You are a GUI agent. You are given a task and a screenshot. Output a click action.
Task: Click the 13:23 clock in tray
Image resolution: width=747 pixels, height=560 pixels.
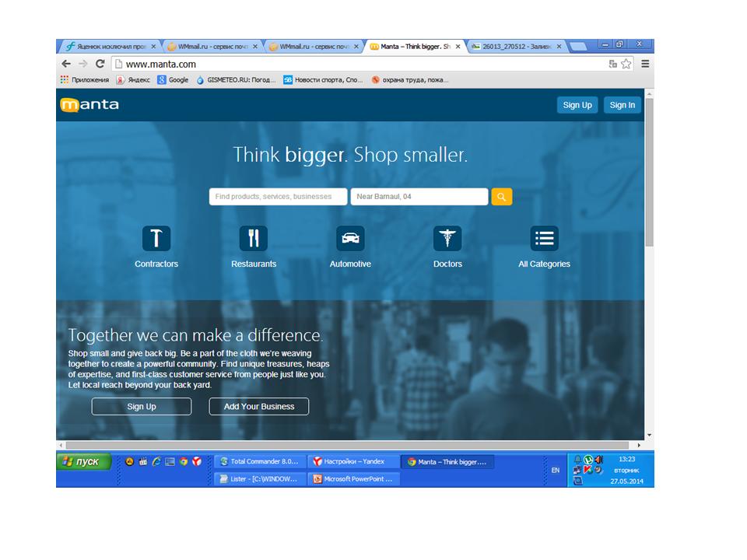(x=627, y=459)
